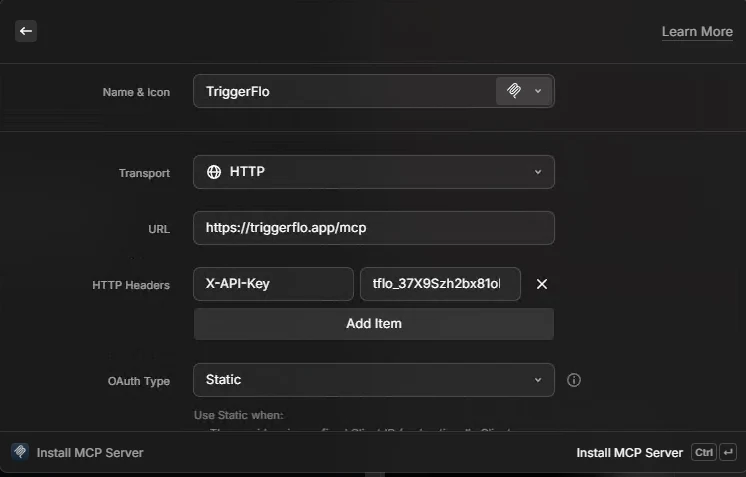Edit the tflo_ header value field
The image size is (746, 477).
click(440, 284)
